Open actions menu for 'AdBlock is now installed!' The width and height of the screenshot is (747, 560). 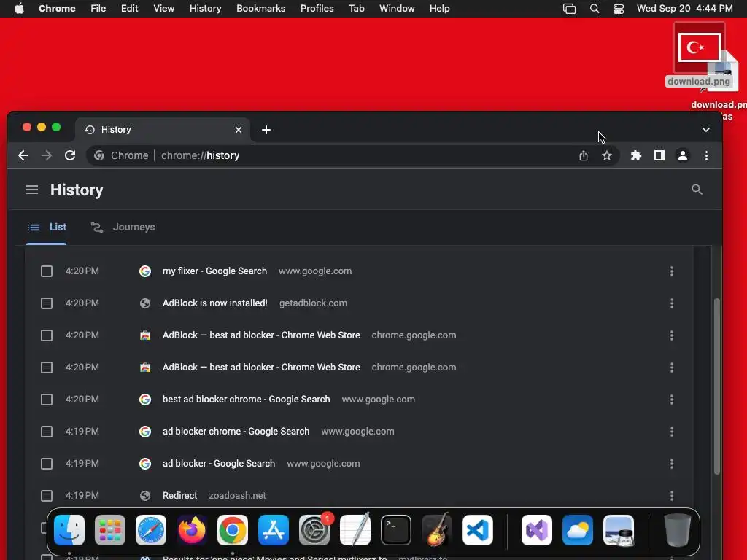(672, 303)
